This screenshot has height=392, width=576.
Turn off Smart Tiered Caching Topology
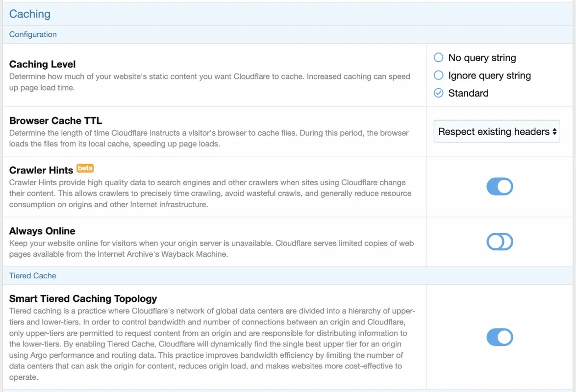[500, 337]
